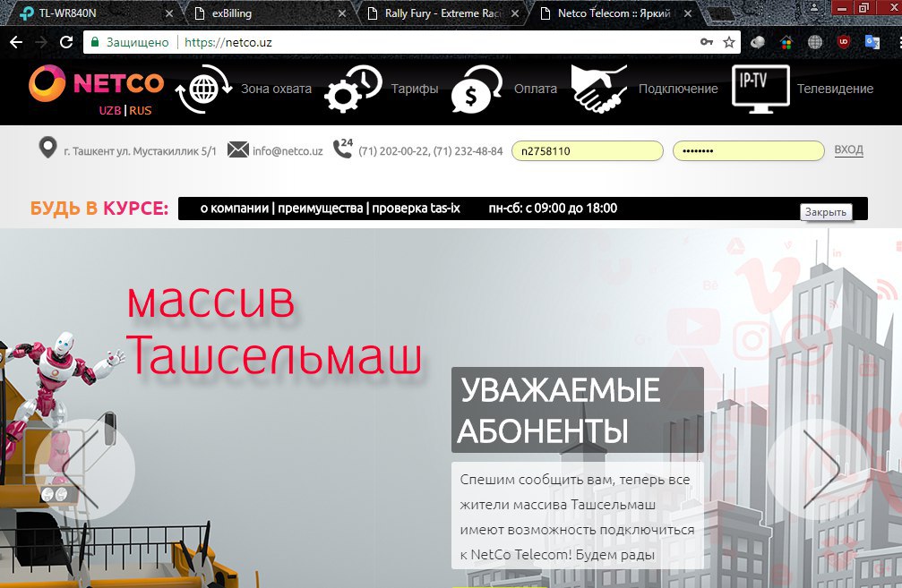Reload the page in the browser

[x=66, y=42]
